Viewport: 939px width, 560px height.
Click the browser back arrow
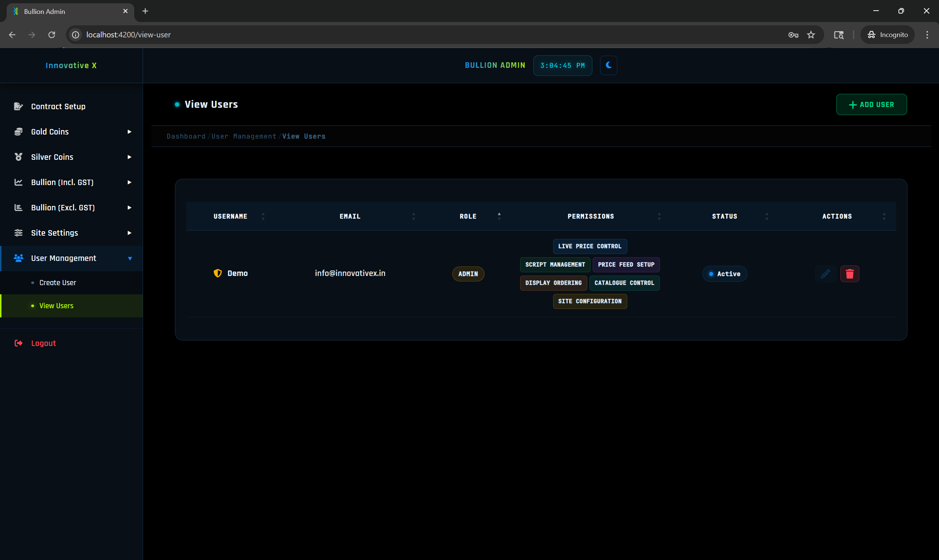pyautogui.click(x=12, y=35)
